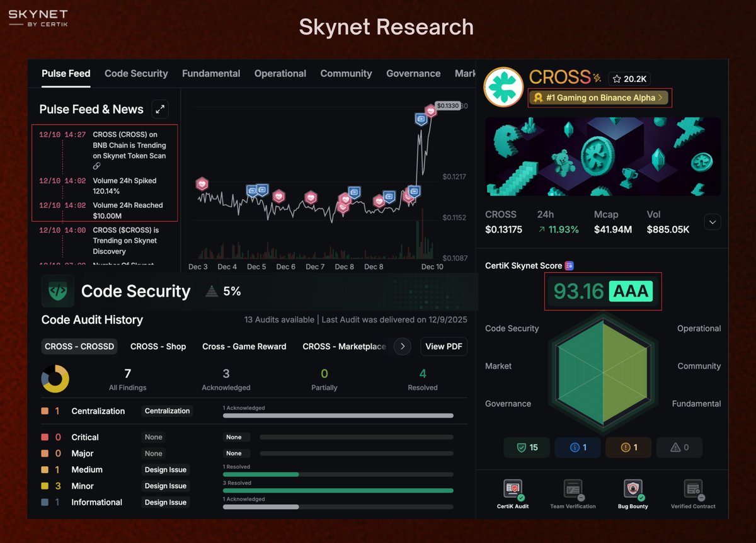Click the Centralization 1 Acknowledged progress bar
756x543 pixels.
click(338, 416)
